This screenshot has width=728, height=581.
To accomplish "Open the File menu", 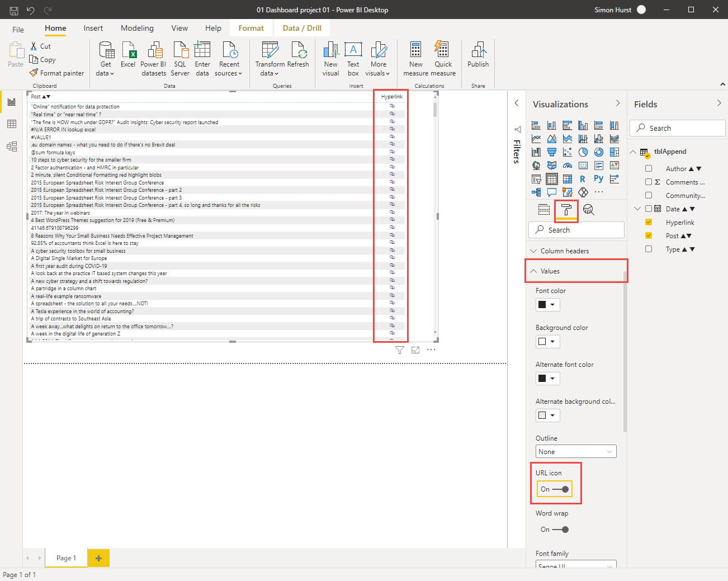I will [x=18, y=29].
